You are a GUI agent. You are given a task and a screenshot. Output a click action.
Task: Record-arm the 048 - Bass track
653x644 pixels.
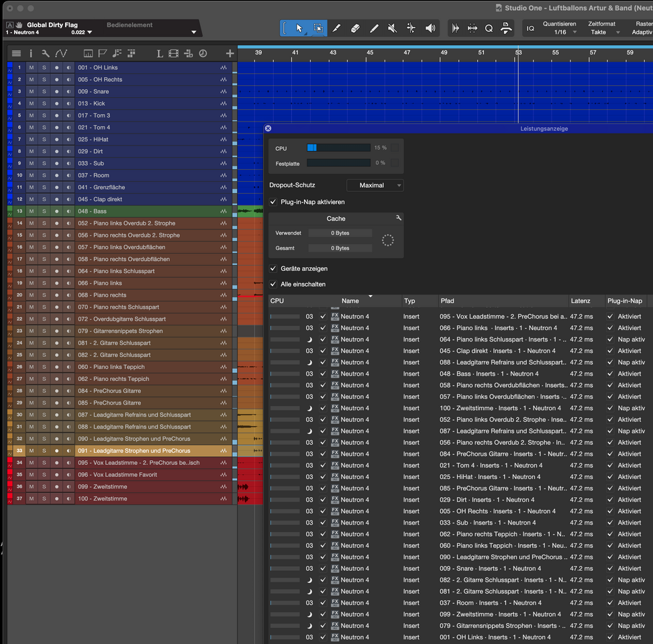point(56,211)
